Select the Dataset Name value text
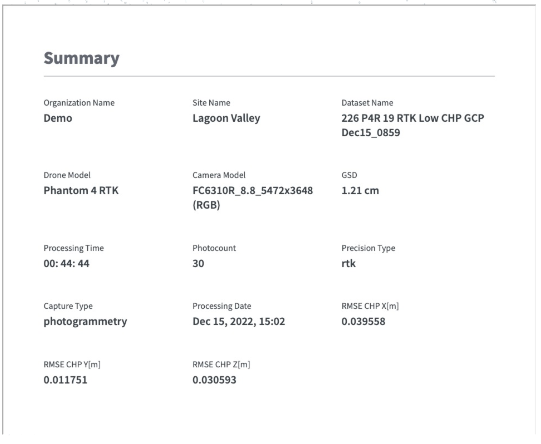The width and height of the screenshot is (541, 444). 413,126
